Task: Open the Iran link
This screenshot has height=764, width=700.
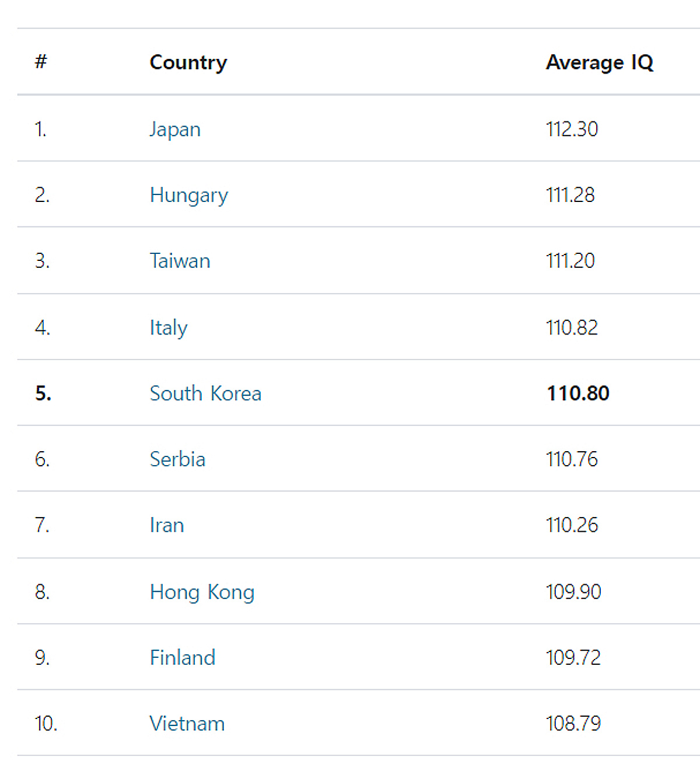Action: [x=167, y=525]
